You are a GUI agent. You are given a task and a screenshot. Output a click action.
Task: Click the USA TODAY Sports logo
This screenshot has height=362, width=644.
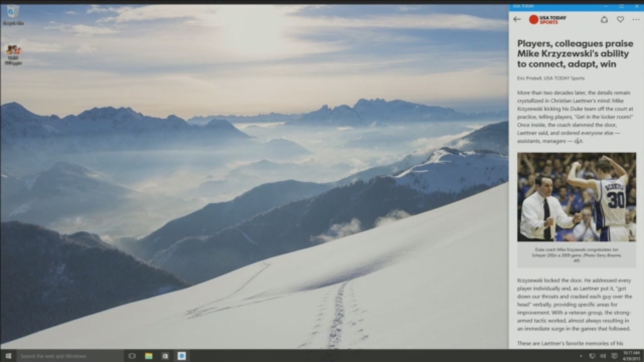[547, 20]
